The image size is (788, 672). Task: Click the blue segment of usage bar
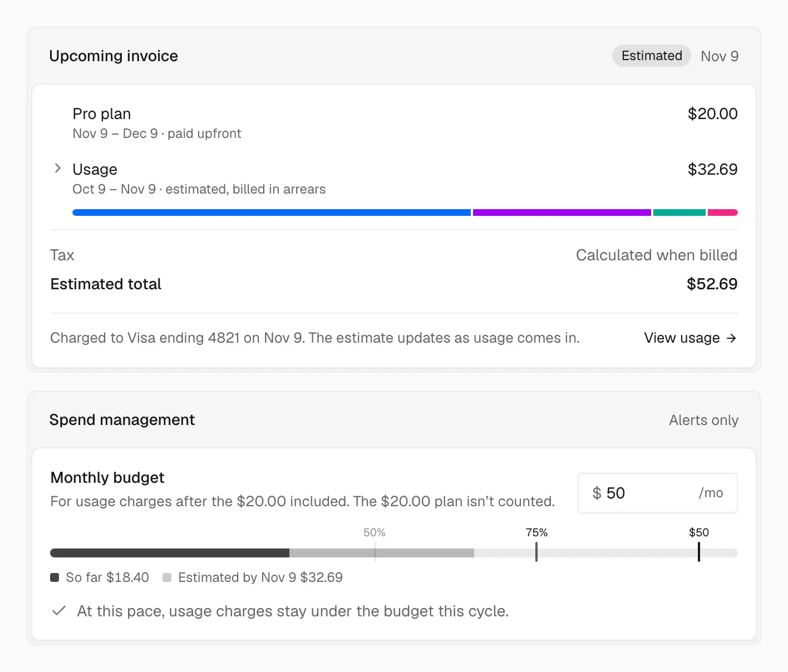click(x=272, y=213)
